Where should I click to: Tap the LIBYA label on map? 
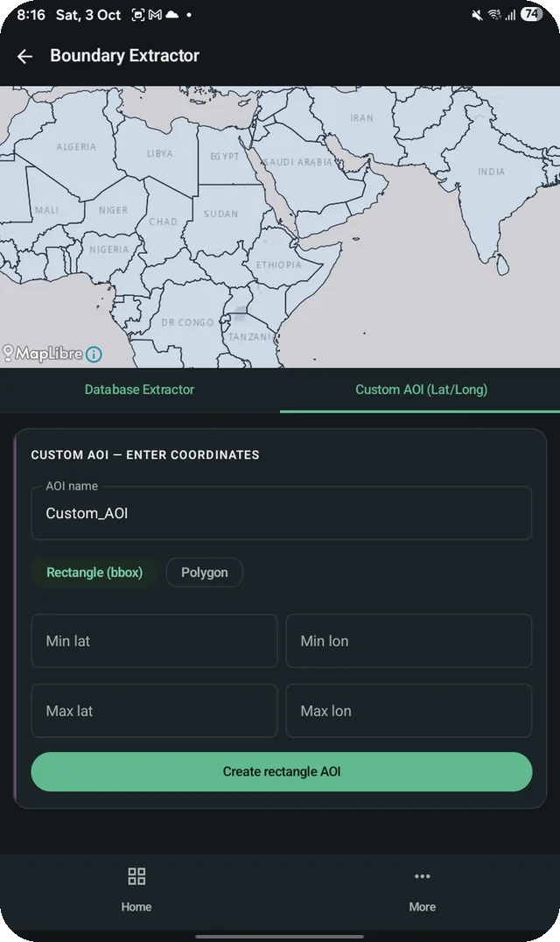click(x=159, y=154)
